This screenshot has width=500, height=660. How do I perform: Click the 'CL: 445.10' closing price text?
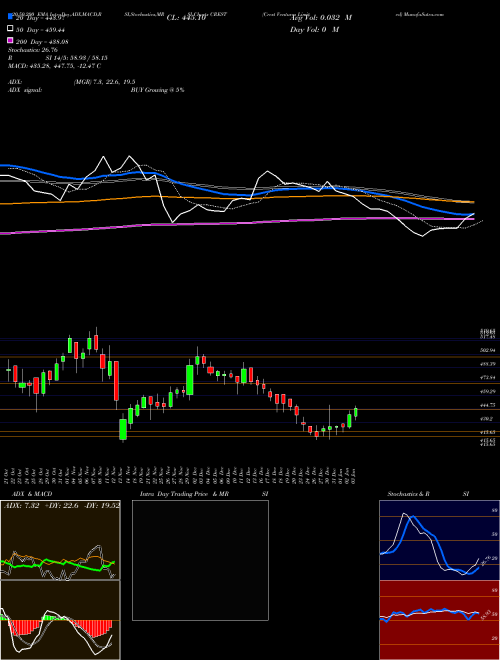click(186, 18)
